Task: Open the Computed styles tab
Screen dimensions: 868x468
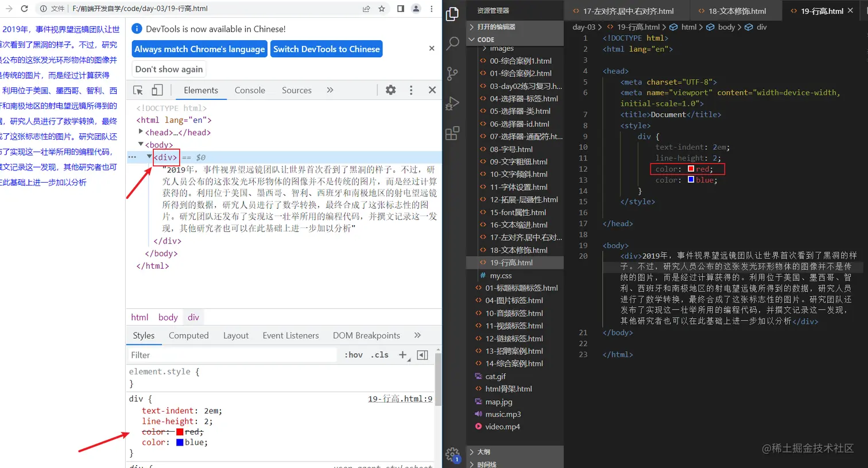Action: [x=189, y=335]
